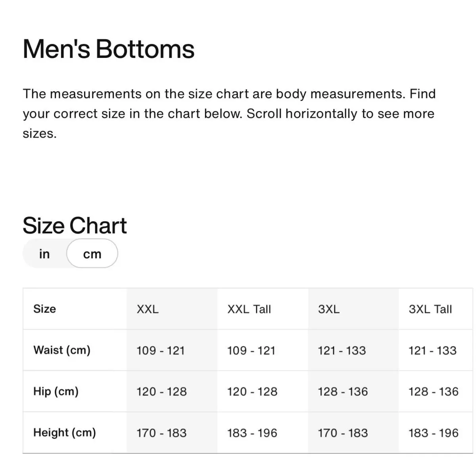Select the cm unit option

point(92,253)
